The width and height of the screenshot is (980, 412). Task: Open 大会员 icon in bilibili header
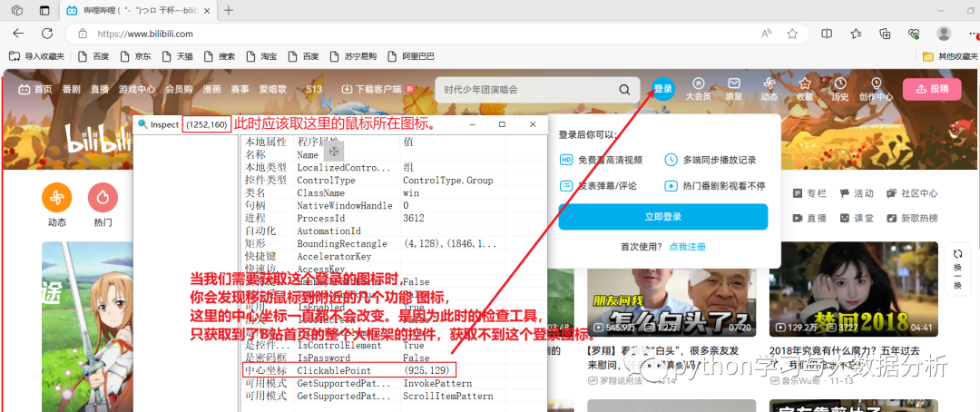tap(698, 89)
